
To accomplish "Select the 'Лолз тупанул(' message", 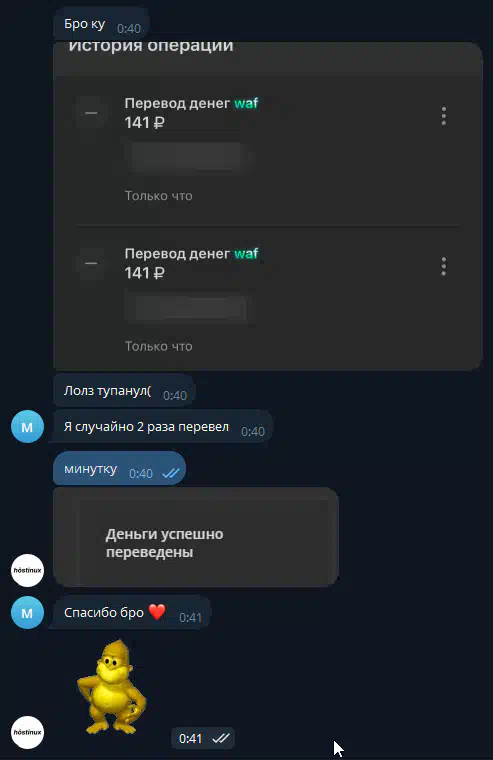I will tap(124, 391).
